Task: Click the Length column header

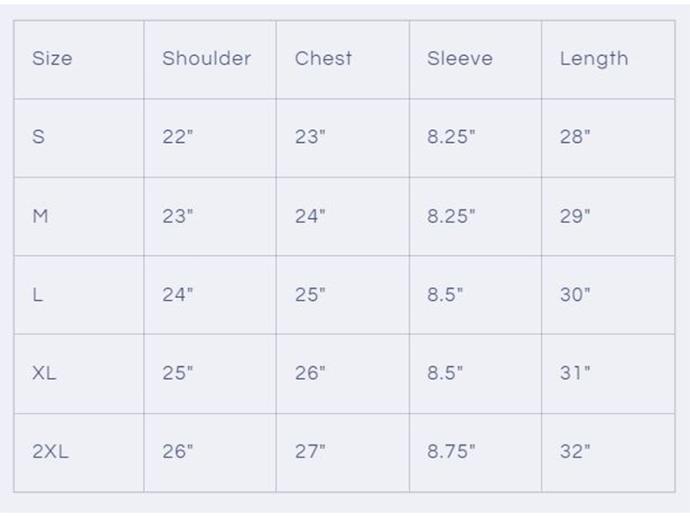Action: click(593, 59)
